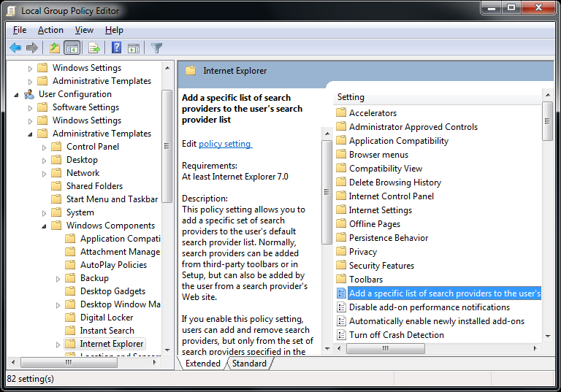Expand the Desktop tree node
561x392 pixels.
(x=44, y=161)
